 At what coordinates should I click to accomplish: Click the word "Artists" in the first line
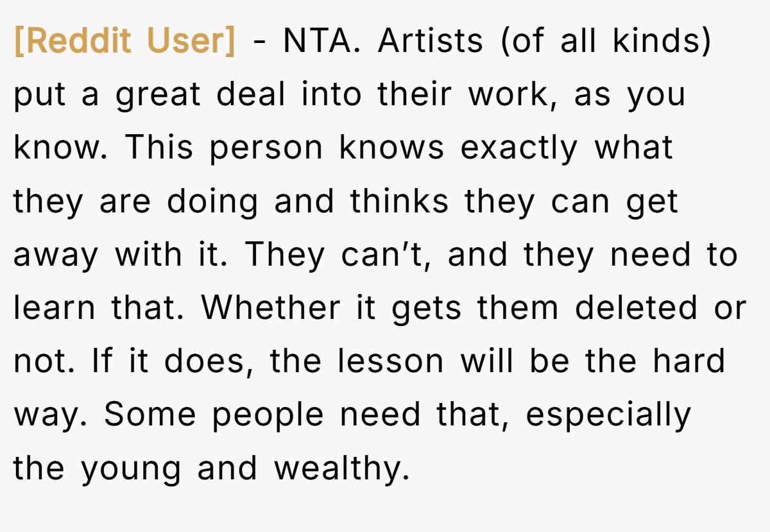tap(430, 42)
